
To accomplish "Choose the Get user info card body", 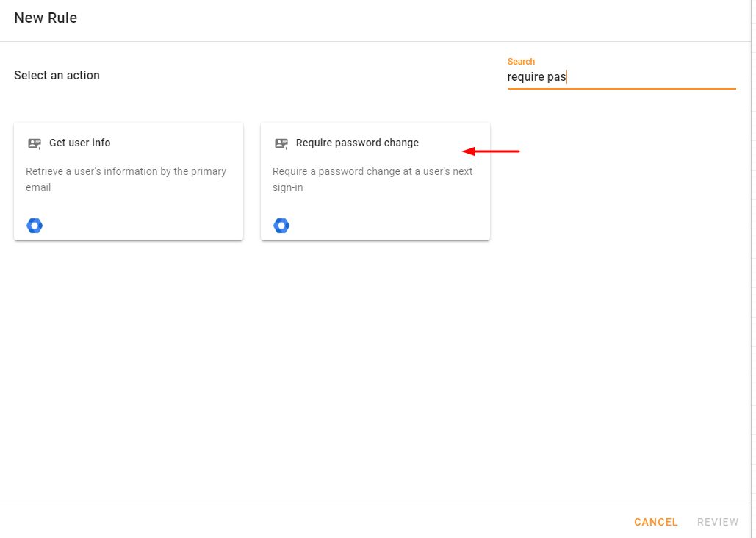I will 129,182.
